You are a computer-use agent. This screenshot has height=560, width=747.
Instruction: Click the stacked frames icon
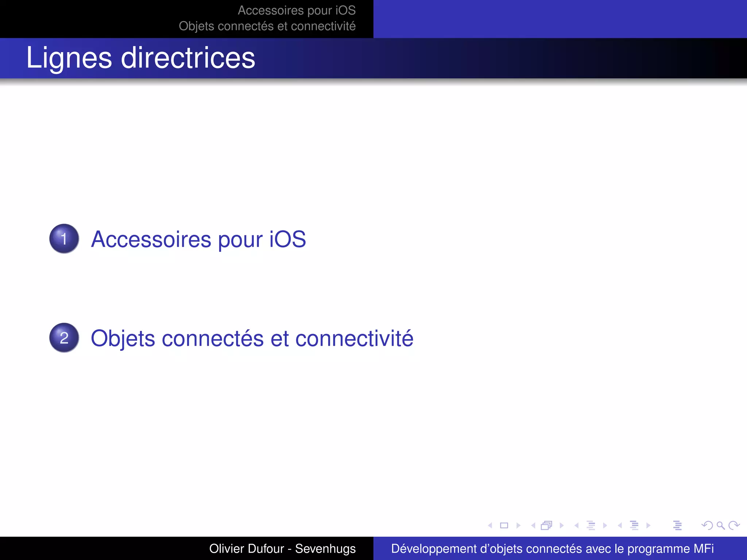tap(547, 525)
